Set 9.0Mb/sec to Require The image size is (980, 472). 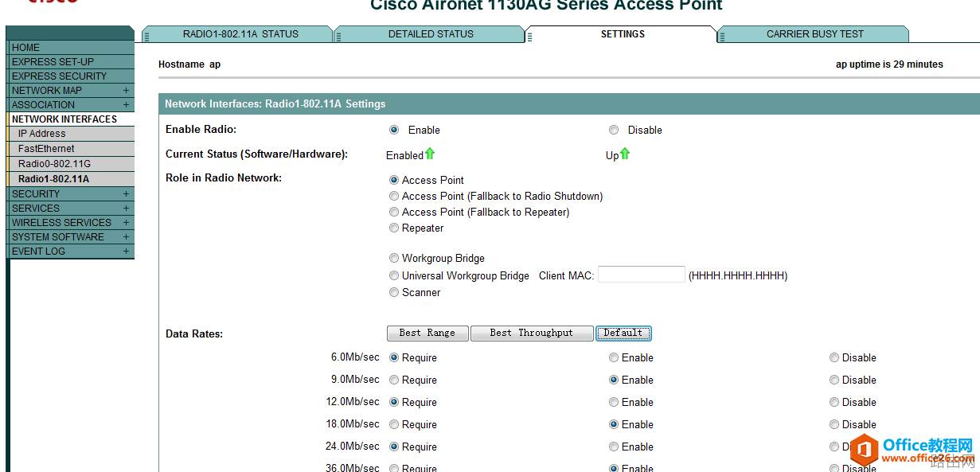394,380
